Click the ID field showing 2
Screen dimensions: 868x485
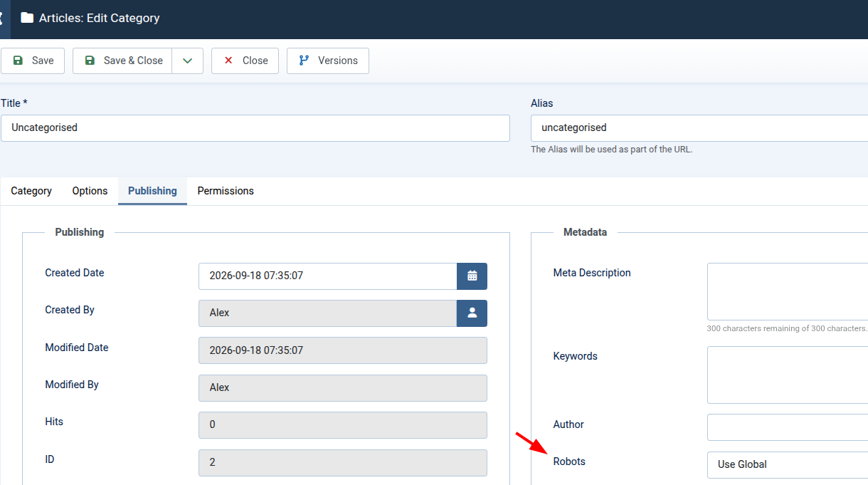coord(343,462)
